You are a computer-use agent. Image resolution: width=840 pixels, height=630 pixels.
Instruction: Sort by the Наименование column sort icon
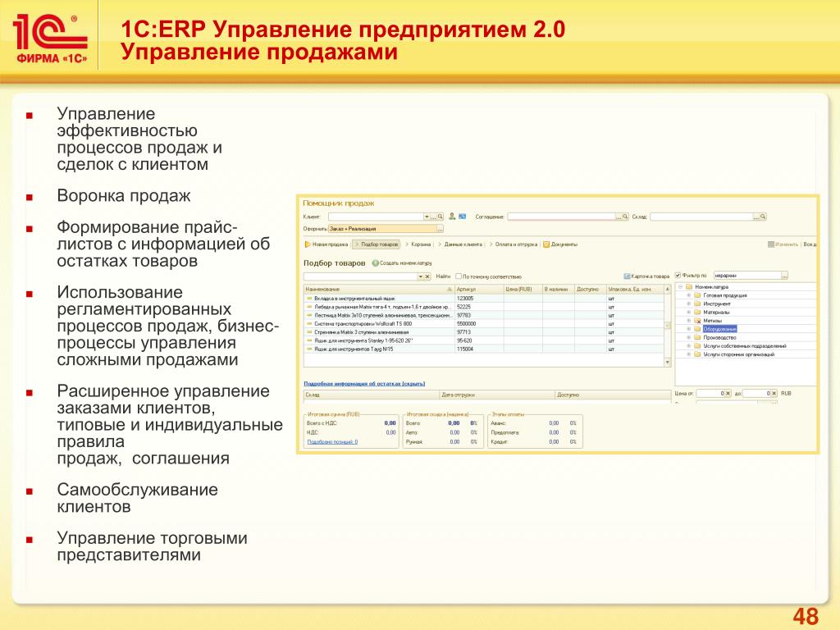450,290
